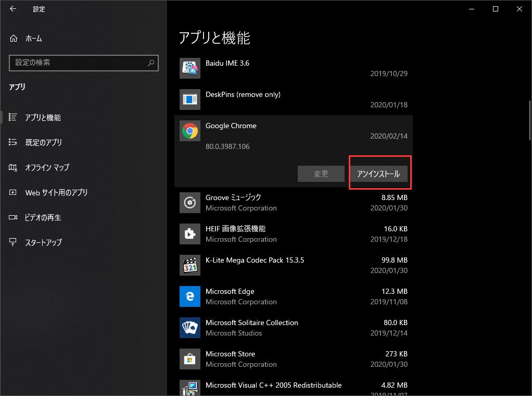532x396 pixels.
Task: Select the DeskPins (remove only) entry
Action: 243,94
